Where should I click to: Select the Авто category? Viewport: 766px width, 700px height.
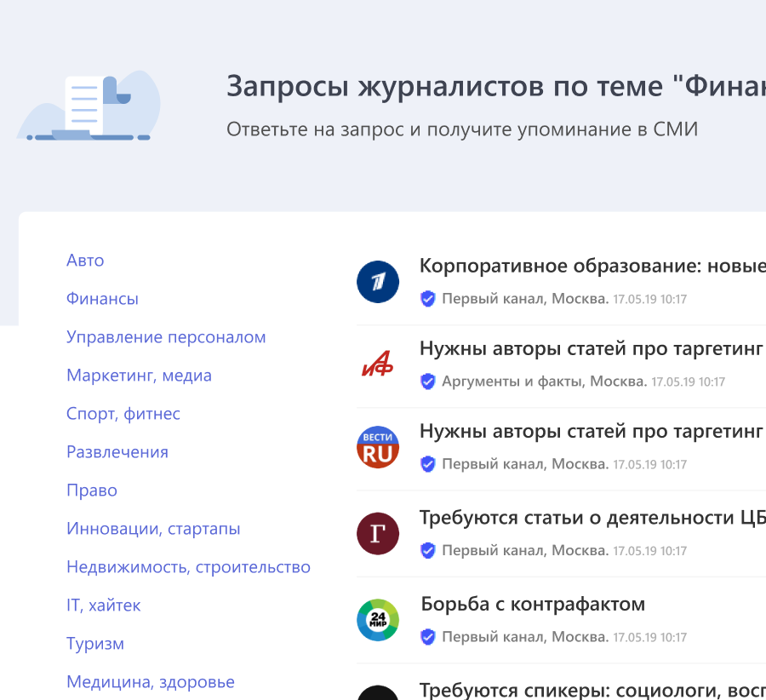pyautogui.click(x=85, y=261)
